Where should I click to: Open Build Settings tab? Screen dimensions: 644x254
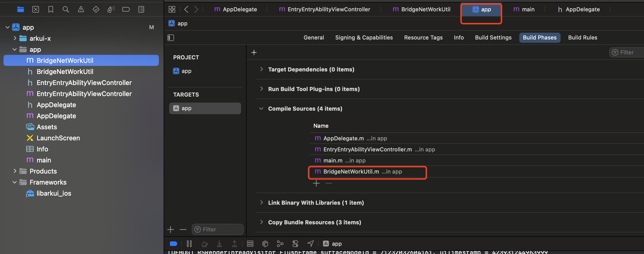coord(493,38)
